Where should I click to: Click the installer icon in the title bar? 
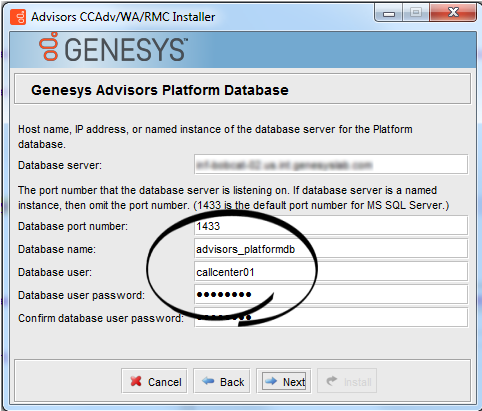pyautogui.click(x=18, y=17)
